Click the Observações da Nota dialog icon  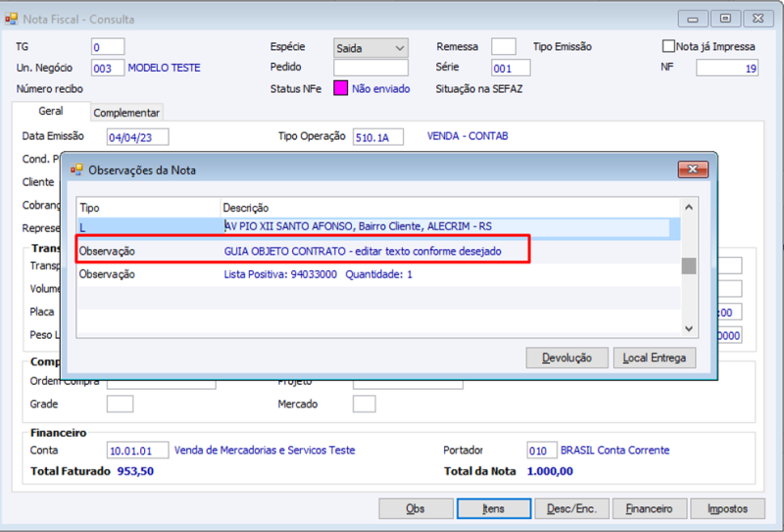pos(76,170)
